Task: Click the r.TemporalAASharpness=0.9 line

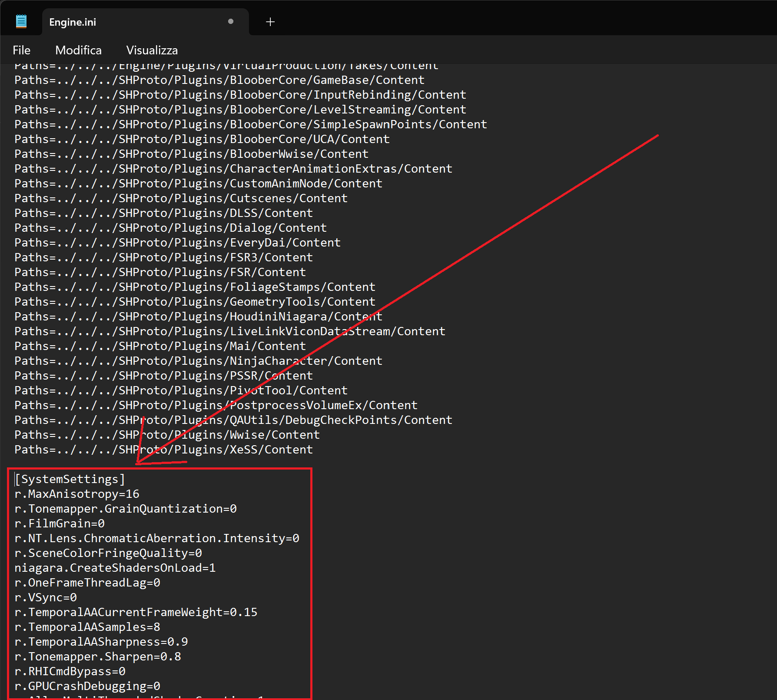Action: 101,642
